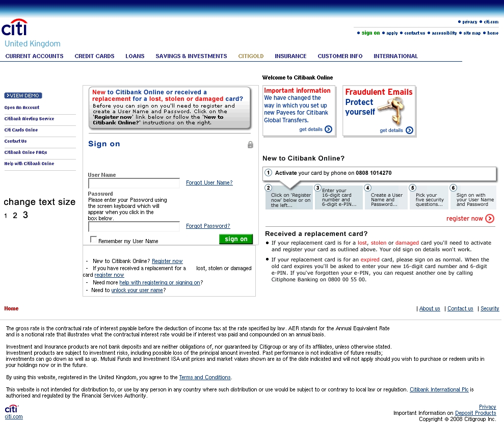Viewport: 504px width, 422px height.
Task: Click the Citi logo at top left
Action: tap(14, 28)
